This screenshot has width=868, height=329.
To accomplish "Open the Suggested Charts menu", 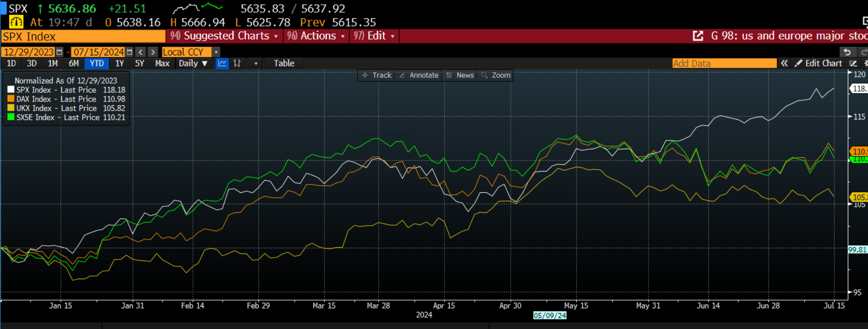I will [x=224, y=36].
